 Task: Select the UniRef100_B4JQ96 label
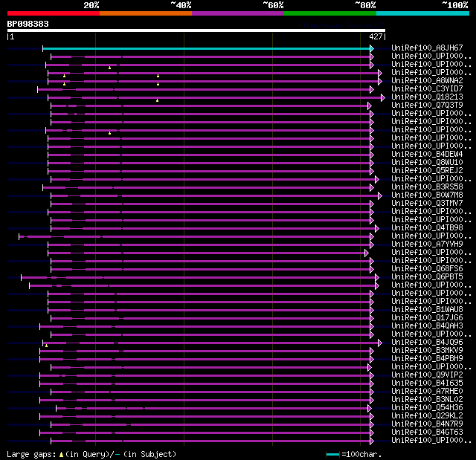click(427, 343)
